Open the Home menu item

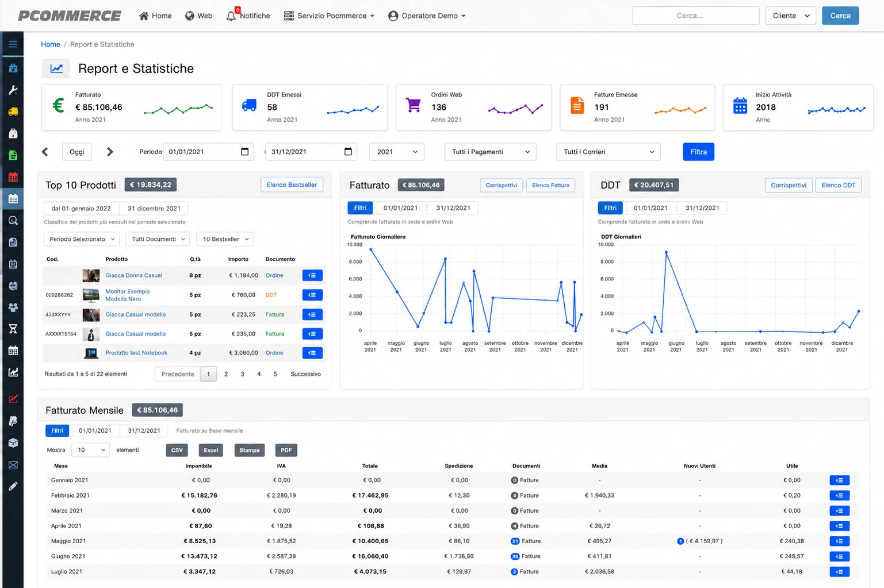[x=155, y=16]
